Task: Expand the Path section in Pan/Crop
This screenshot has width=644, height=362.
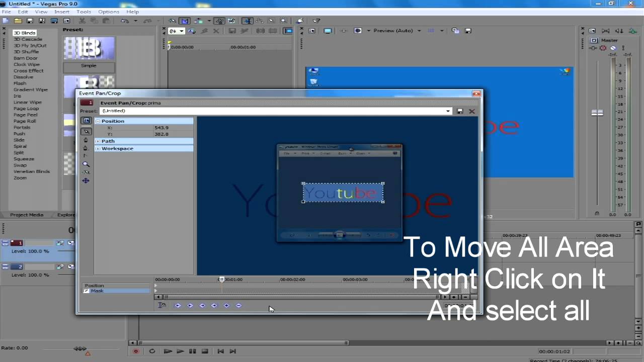Action: 98,141
